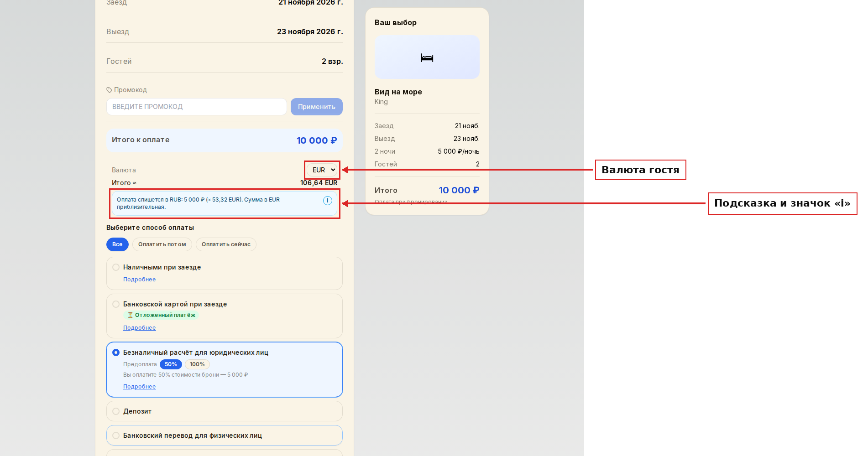Click the 23 ноября 2026 г. checkout date
The width and height of the screenshot is (868, 456).
310,31
